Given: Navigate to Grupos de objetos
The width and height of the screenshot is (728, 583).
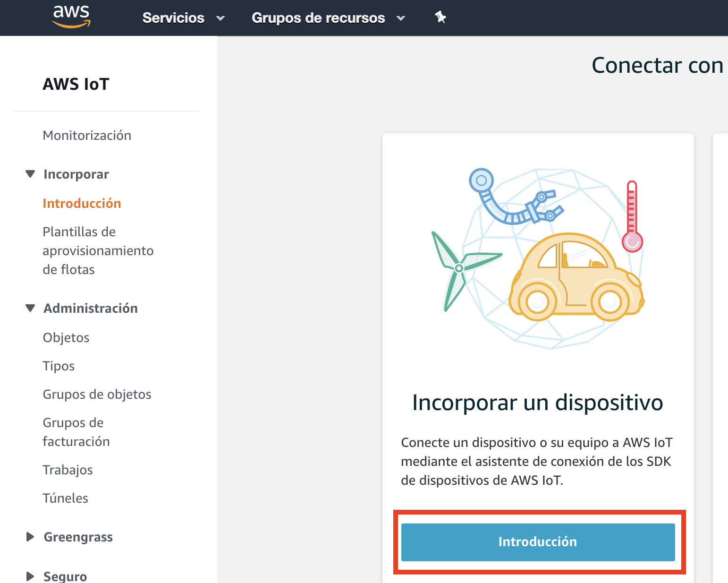Looking at the screenshot, I should tap(97, 394).
